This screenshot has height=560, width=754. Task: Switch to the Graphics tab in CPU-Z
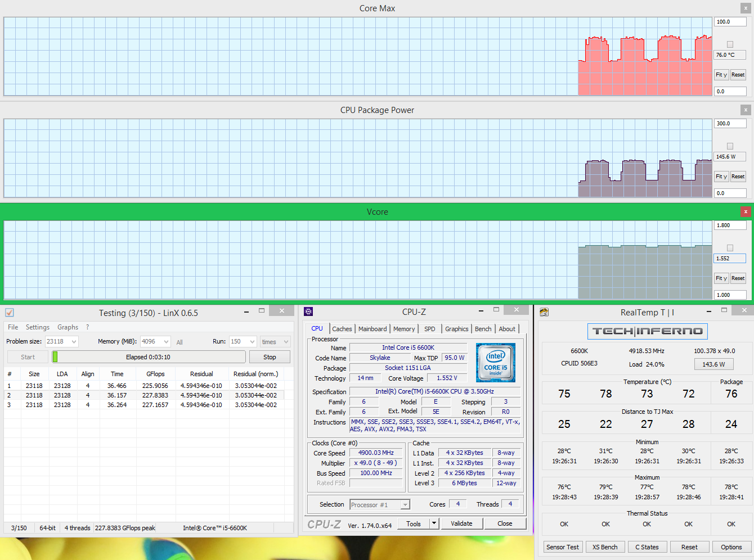click(456, 329)
